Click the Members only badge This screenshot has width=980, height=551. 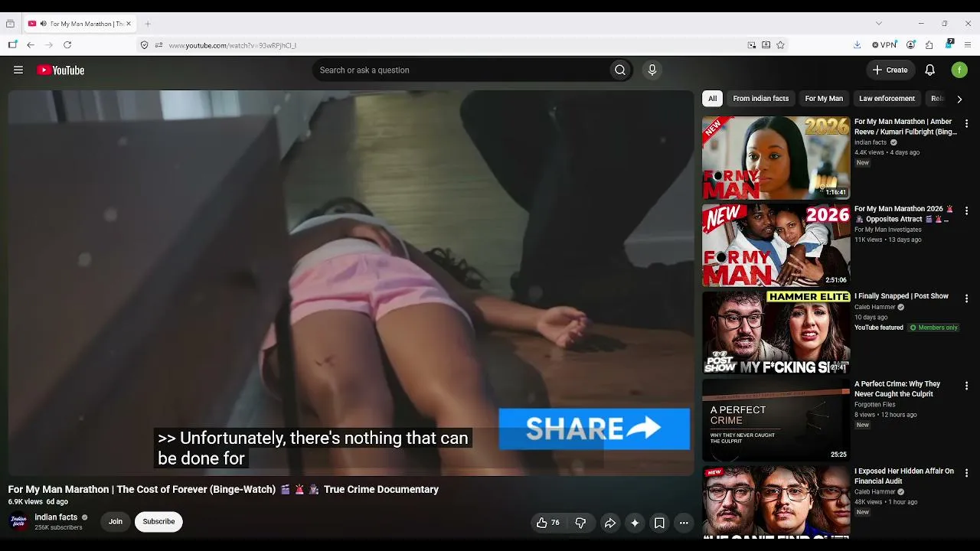933,328
